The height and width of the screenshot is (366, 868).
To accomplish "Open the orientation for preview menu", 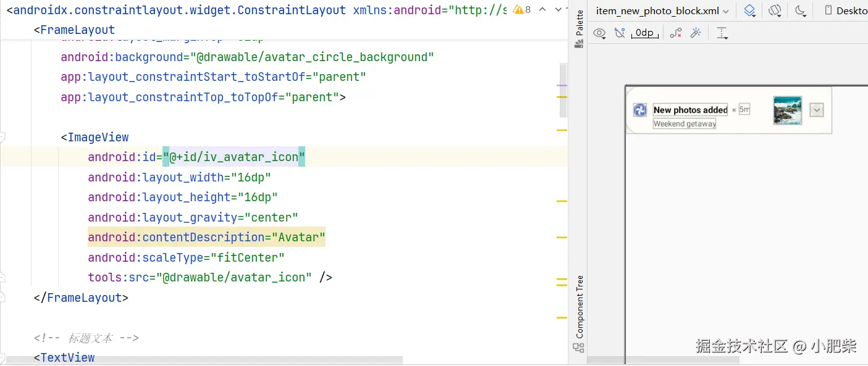I will [775, 10].
